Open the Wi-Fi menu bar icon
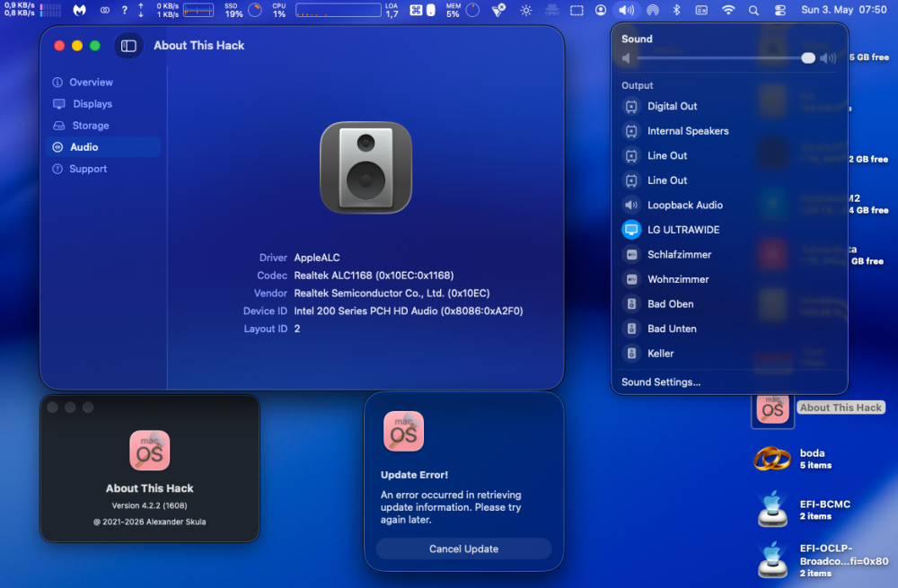This screenshot has height=588, width=898. tap(728, 10)
